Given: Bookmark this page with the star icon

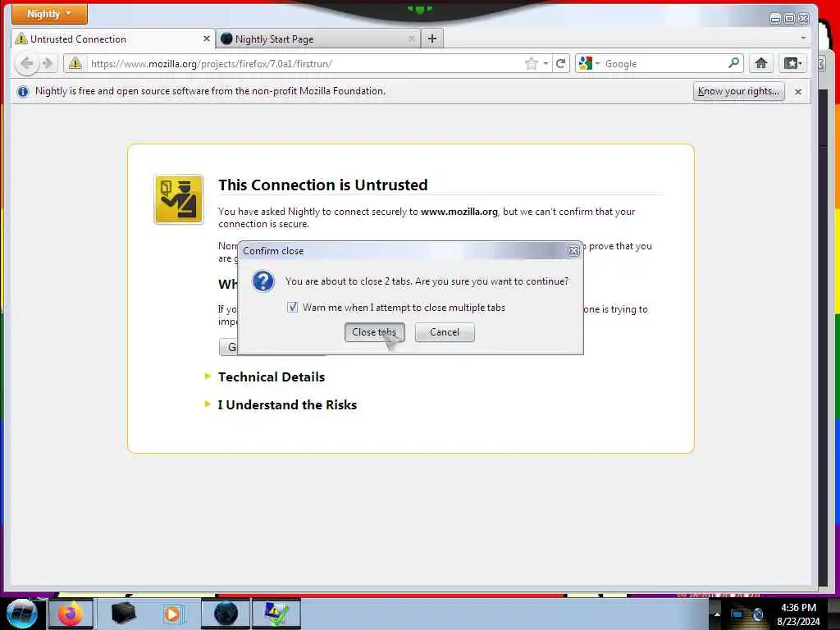Looking at the screenshot, I should (x=531, y=64).
